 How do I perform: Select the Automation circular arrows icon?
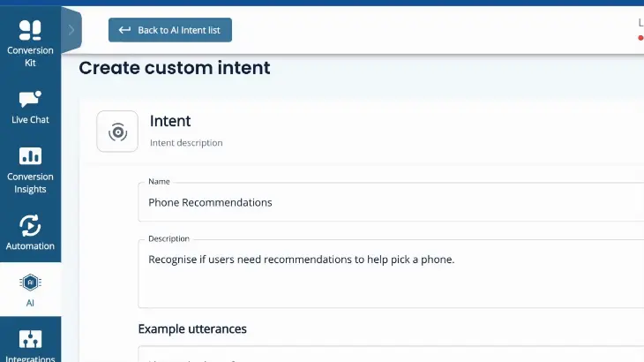(x=30, y=225)
